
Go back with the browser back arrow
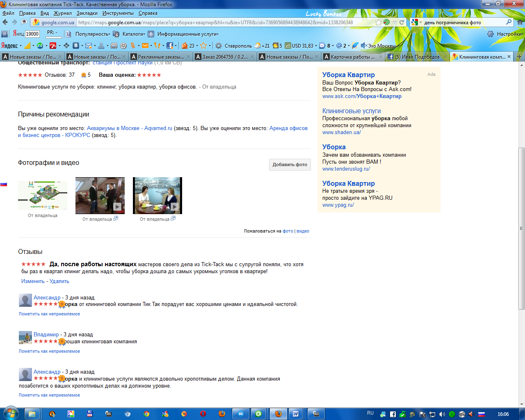5,22
